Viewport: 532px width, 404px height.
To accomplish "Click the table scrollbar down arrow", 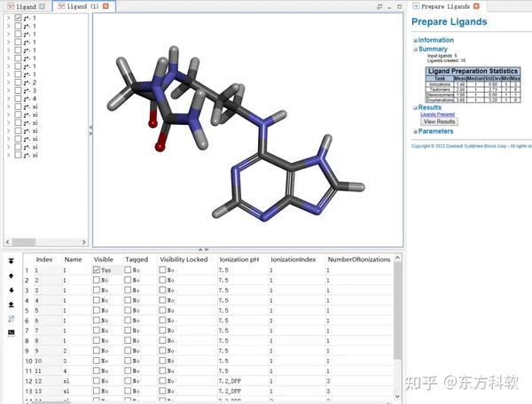I will coord(397,396).
